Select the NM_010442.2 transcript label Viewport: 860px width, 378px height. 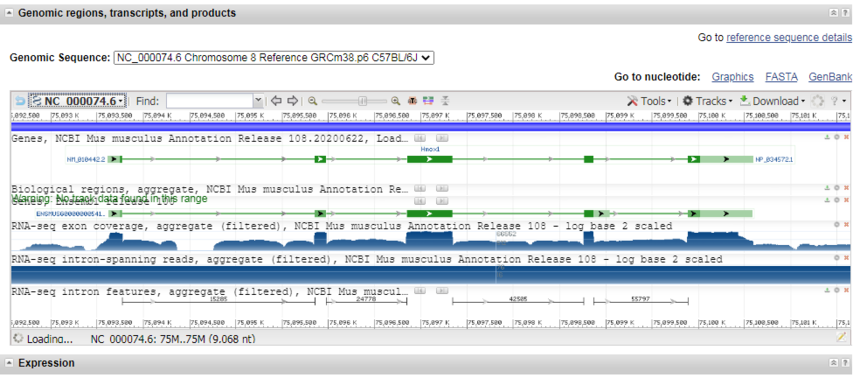click(86, 159)
